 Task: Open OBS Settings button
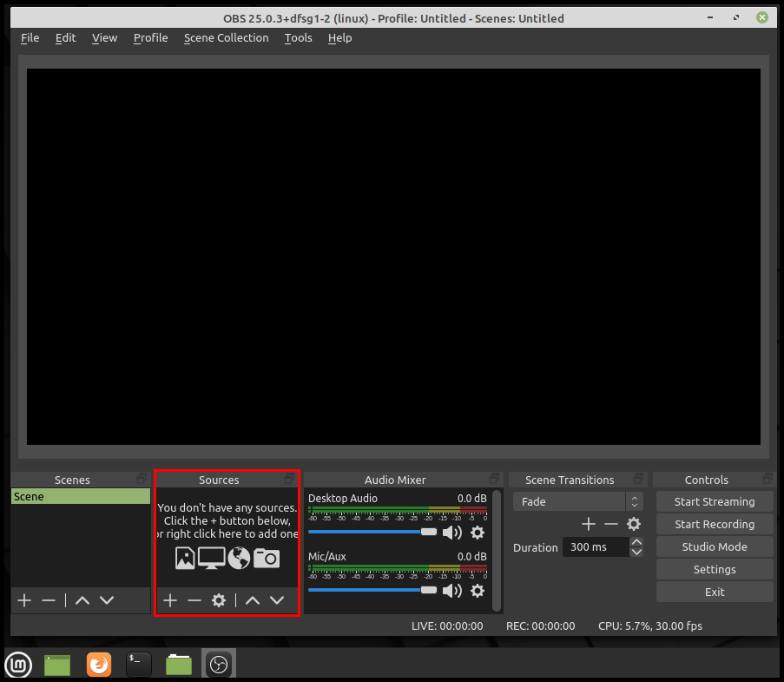point(715,569)
